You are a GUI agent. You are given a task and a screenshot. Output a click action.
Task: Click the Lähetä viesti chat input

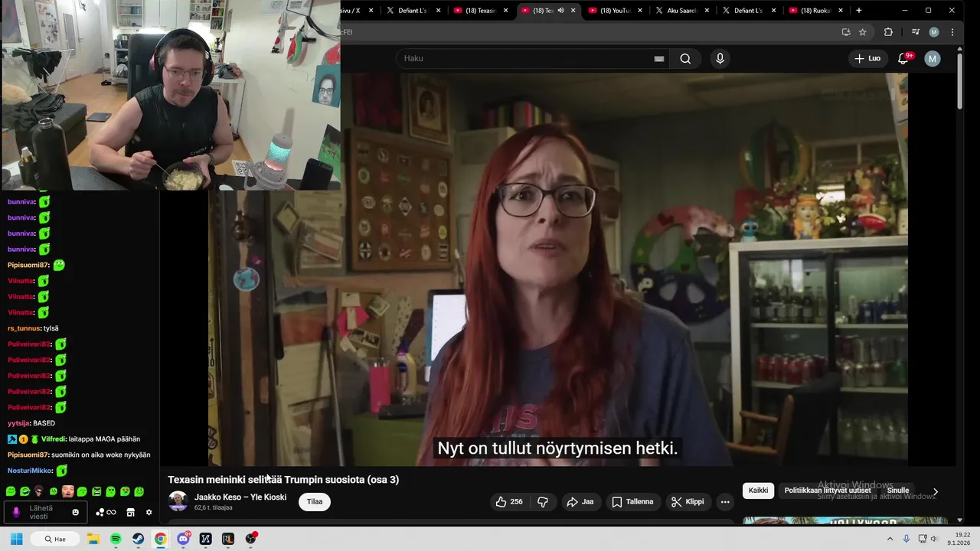click(x=47, y=512)
